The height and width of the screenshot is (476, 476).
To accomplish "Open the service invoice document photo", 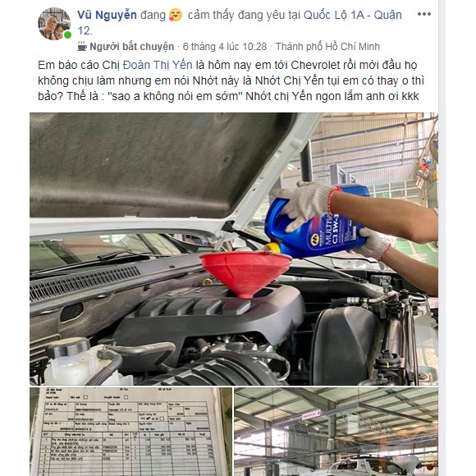I will pos(130,432).
